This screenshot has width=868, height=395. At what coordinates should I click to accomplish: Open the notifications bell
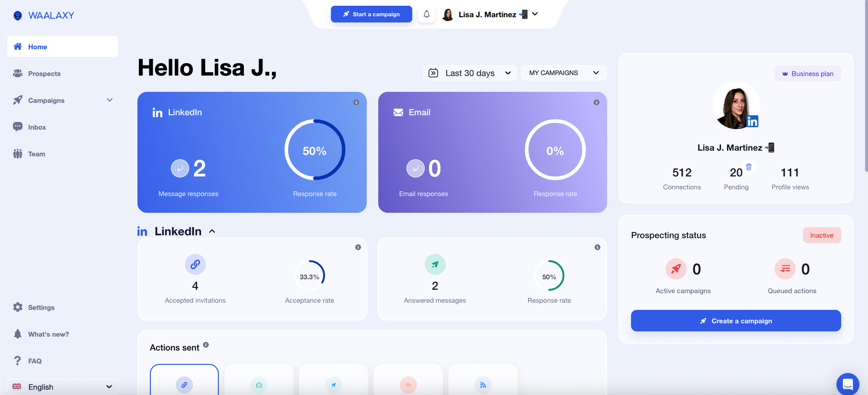(x=427, y=14)
